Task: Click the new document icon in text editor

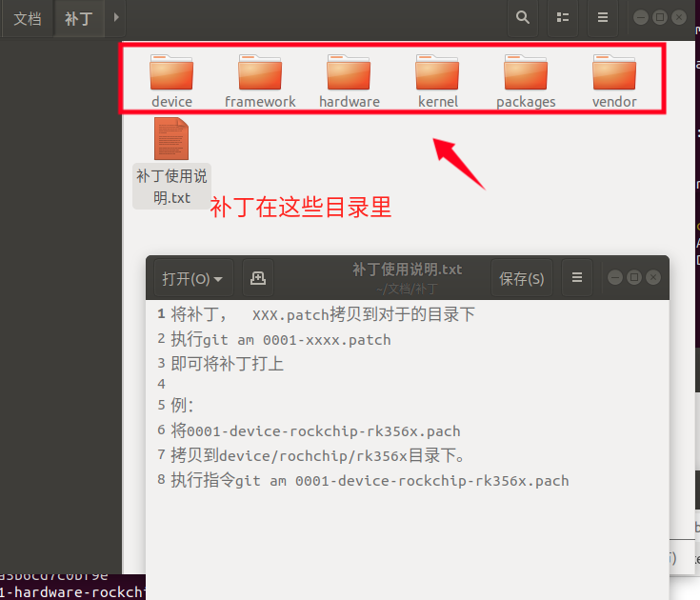Action: point(258,278)
